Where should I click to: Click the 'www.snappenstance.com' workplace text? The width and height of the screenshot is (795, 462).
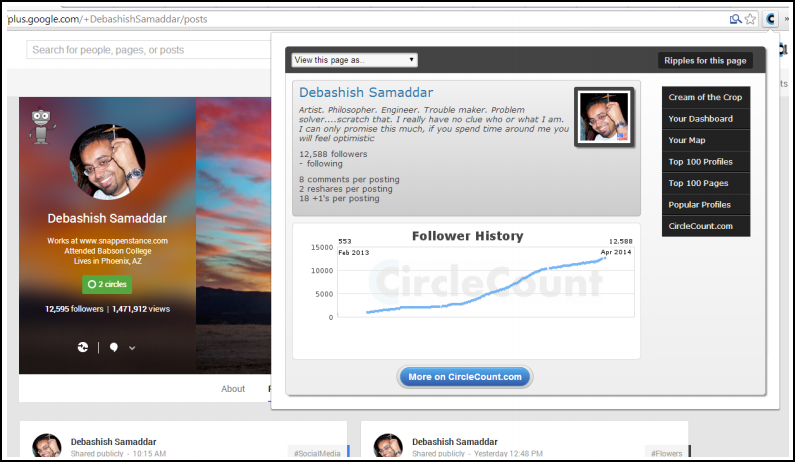coord(123,241)
